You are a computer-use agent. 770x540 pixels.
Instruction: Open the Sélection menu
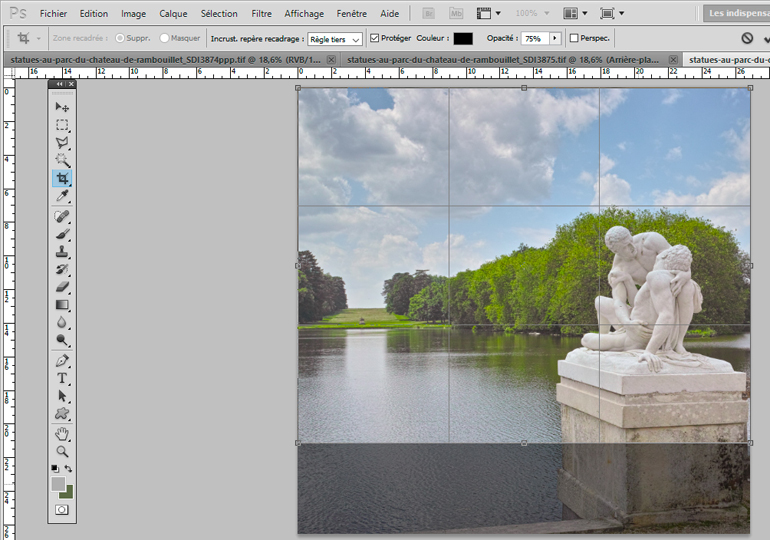[219, 14]
